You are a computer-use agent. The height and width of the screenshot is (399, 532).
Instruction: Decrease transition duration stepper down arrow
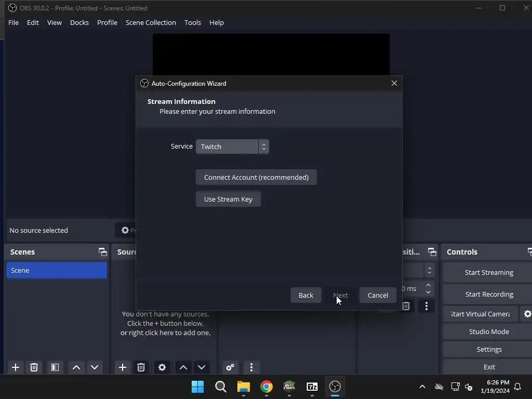(x=428, y=292)
